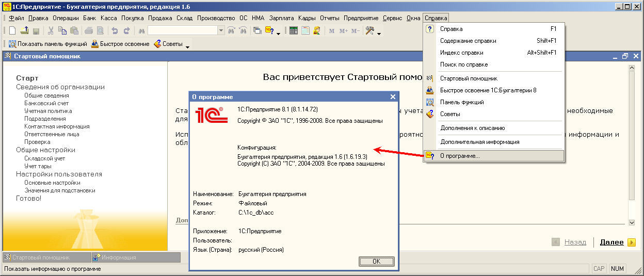This screenshot has width=644, height=276.
Task: Expand the search combo box dropdown arrow
Action: point(221,31)
